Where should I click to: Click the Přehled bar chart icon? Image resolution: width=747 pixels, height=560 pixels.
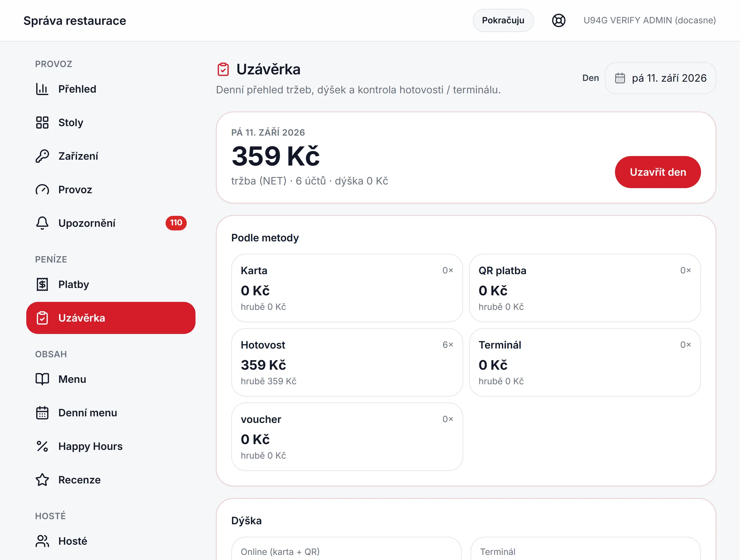point(42,89)
